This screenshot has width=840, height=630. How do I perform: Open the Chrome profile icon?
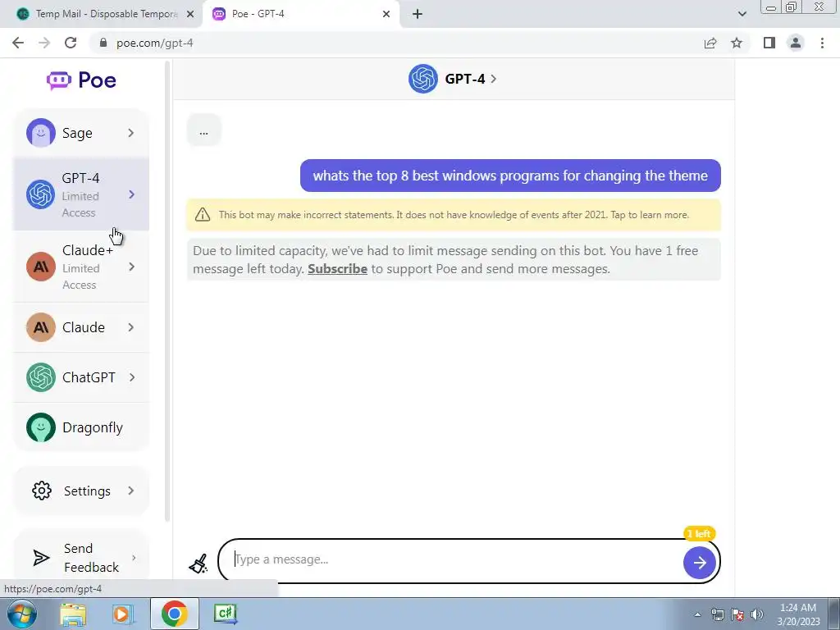[796, 43]
